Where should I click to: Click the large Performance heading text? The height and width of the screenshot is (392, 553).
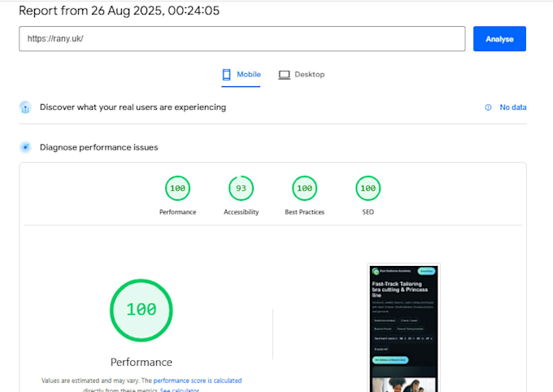click(x=142, y=362)
